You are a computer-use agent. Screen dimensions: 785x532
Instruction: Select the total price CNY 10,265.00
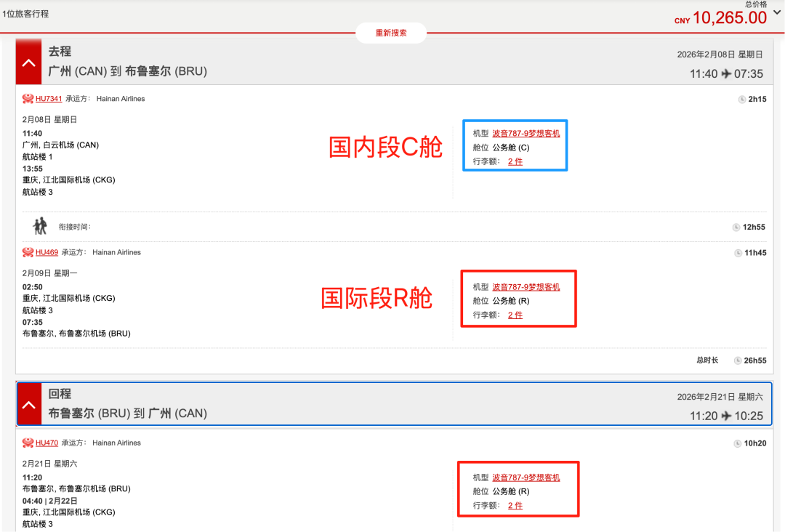[x=720, y=18]
